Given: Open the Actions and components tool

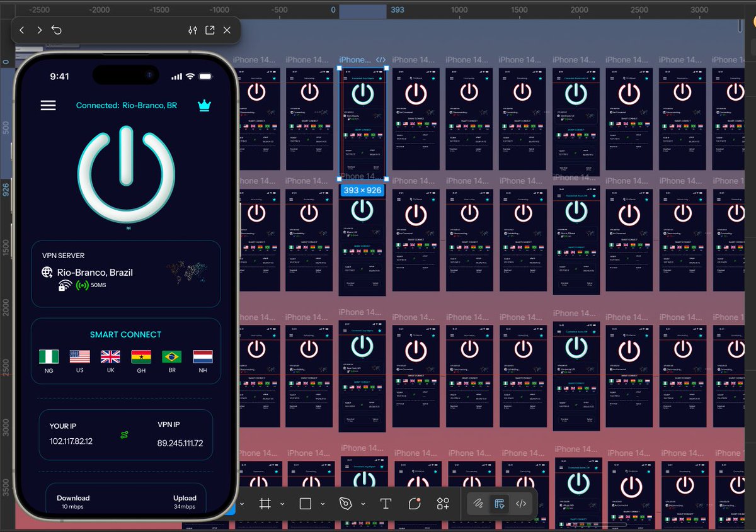Looking at the screenshot, I should 443,504.
